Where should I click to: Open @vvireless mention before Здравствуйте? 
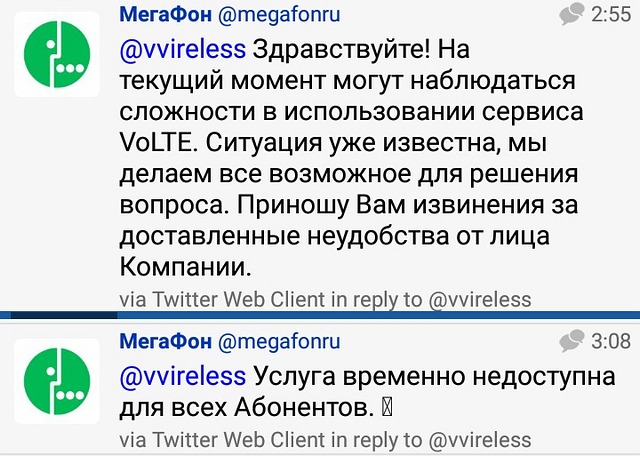183,49
